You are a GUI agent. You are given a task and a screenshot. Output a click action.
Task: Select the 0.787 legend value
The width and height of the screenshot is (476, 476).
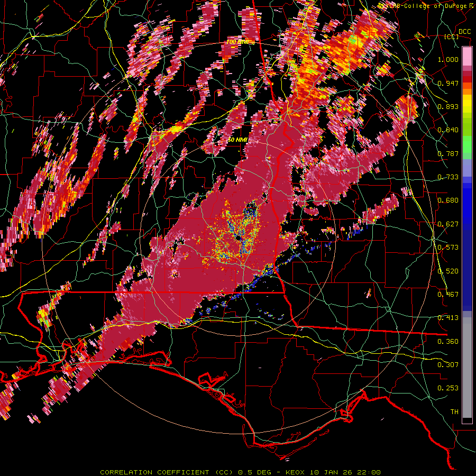click(x=448, y=153)
